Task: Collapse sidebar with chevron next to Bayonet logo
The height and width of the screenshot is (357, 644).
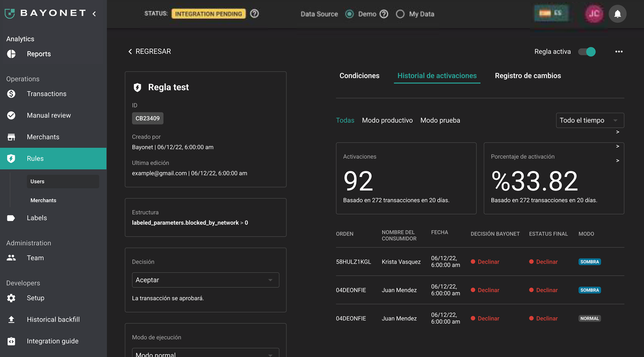Action: 95,14
